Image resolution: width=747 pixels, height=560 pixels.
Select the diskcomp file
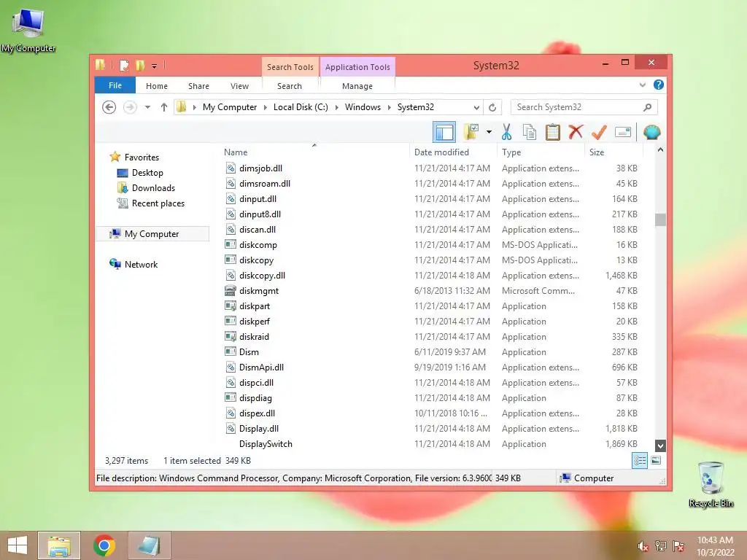pyautogui.click(x=258, y=245)
